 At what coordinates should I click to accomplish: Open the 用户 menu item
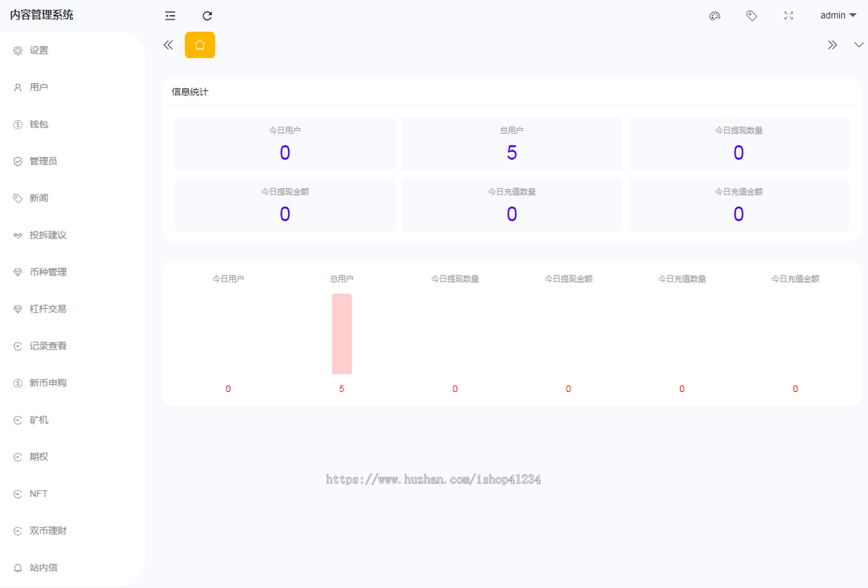pos(72,88)
